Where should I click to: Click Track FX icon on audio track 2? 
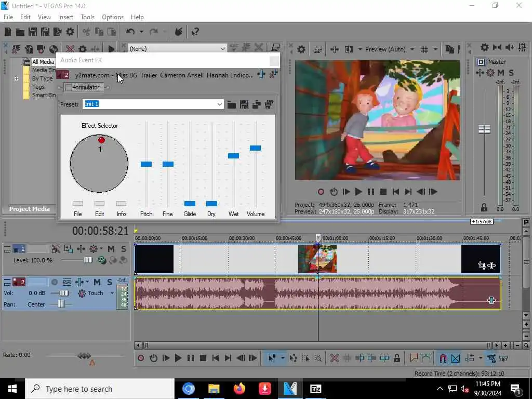[x=79, y=282]
